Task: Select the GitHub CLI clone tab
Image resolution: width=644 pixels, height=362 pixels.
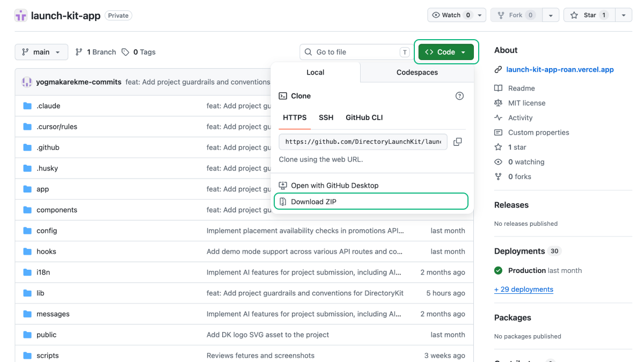Action: tap(364, 117)
